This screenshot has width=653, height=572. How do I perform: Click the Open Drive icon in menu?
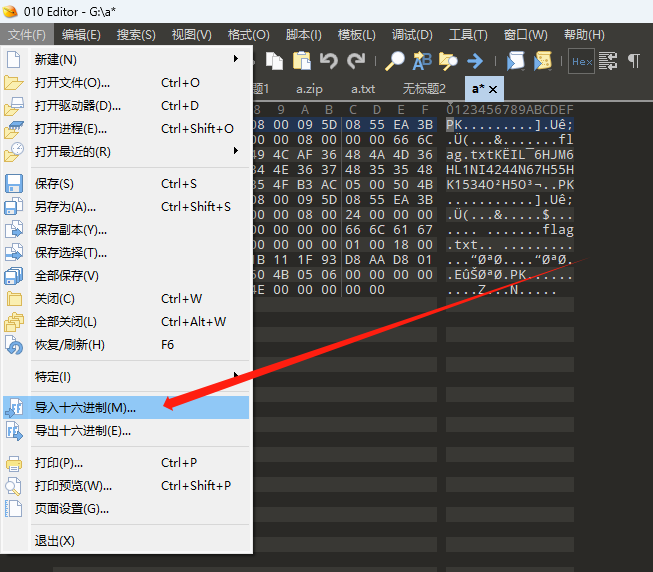tap(14, 106)
